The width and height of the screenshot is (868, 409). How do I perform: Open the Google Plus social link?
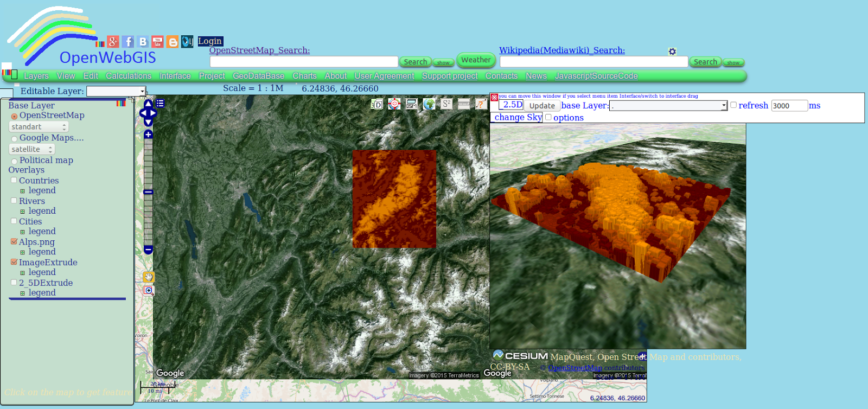[x=113, y=42]
